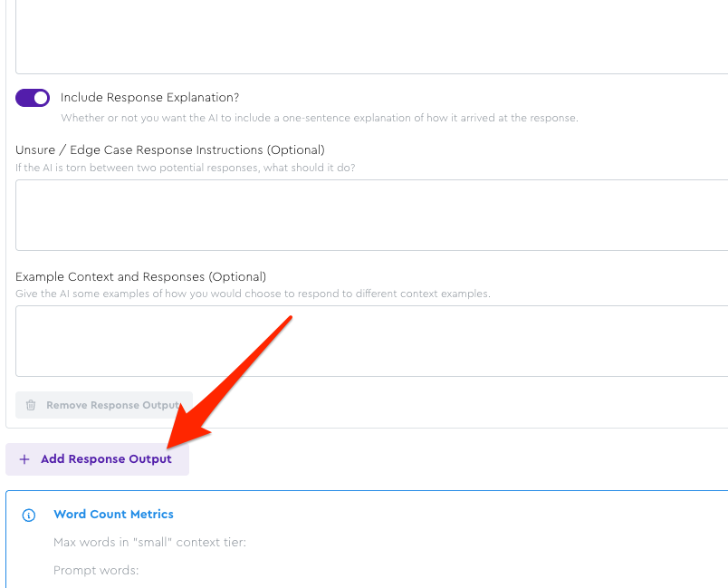Screen dimensions: 728x588
Task: Click the "Include Response Explanation?" label
Action: tap(149, 98)
